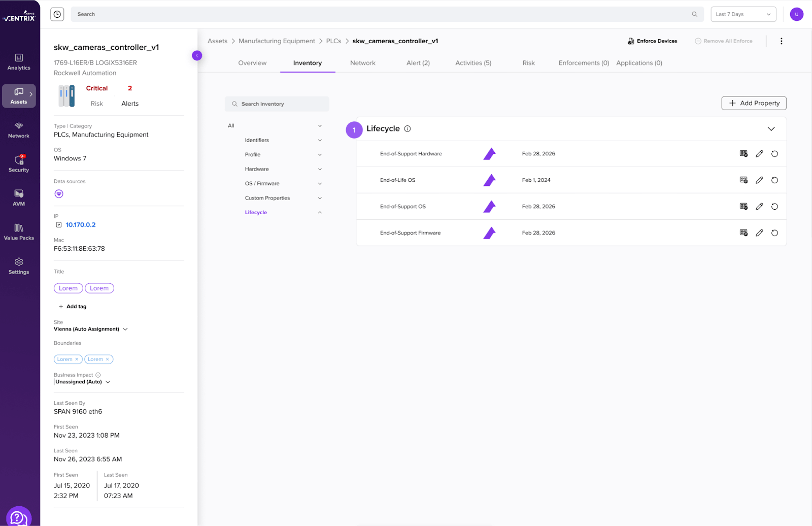
Task: Open the AVM section in sidebar
Action: [x=19, y=198]
